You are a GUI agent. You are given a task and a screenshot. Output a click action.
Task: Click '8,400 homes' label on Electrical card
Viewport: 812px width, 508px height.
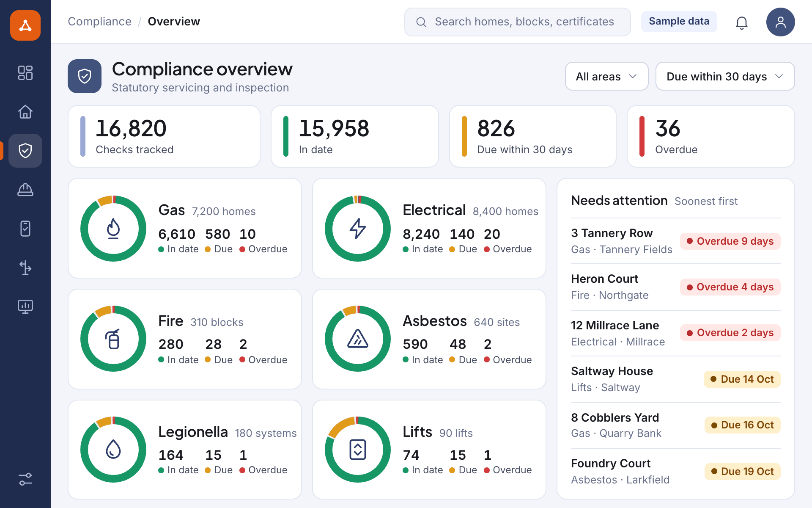pos(505,211)
